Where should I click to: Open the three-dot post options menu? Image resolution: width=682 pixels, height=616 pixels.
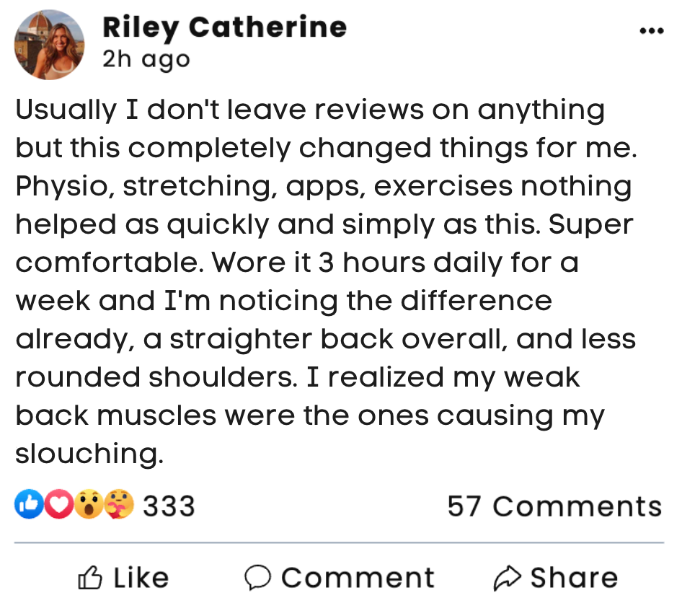[x=650, y=31]
